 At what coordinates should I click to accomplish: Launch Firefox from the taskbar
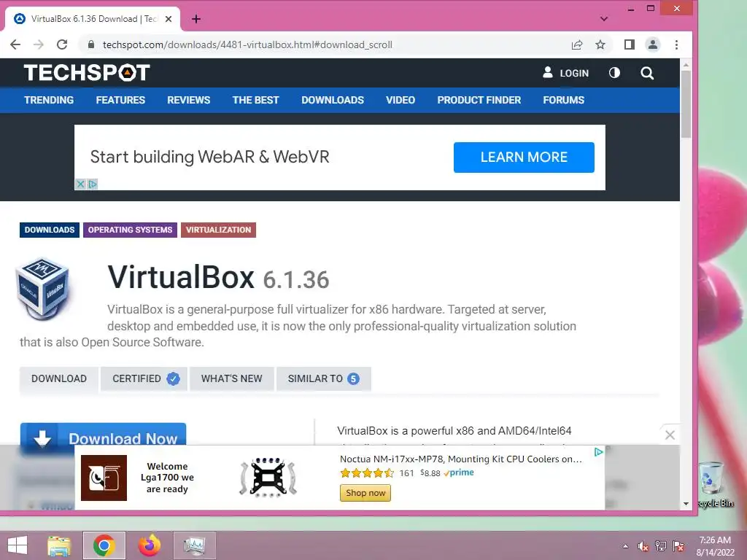point(149,545)
